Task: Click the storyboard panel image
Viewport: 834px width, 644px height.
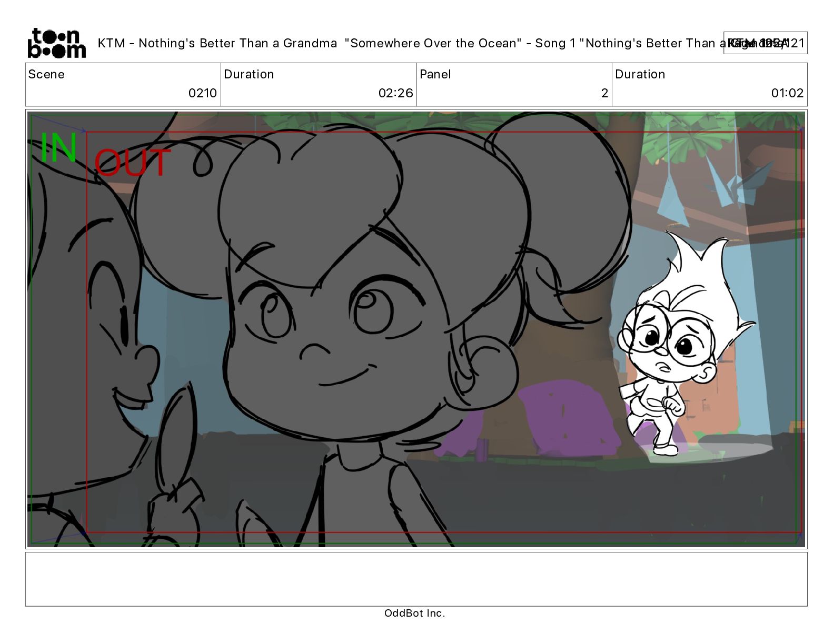Action: click(x=416, y=329)
